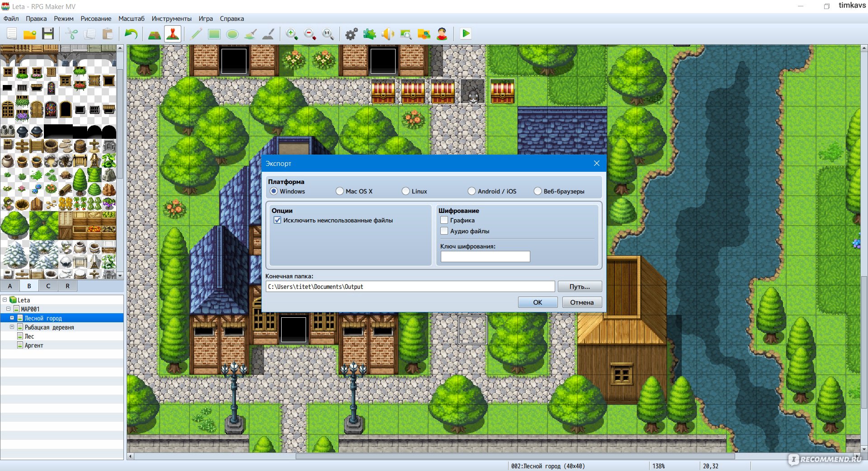Select the Rectangle drawing tool
868x471 pixels.
(214, 34)
